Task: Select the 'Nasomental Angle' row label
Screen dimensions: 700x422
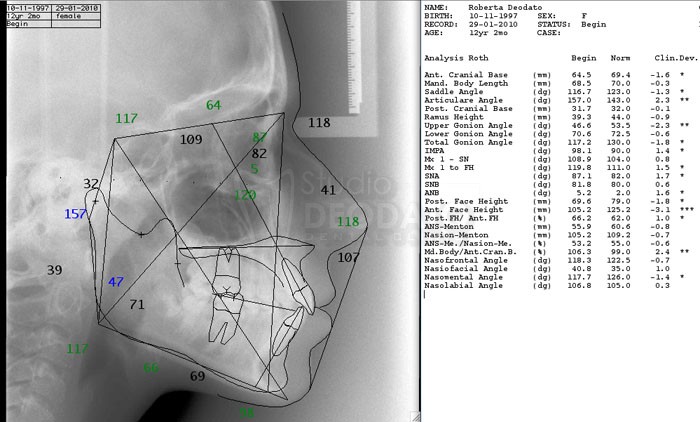Action: click(x=463, y=277)
